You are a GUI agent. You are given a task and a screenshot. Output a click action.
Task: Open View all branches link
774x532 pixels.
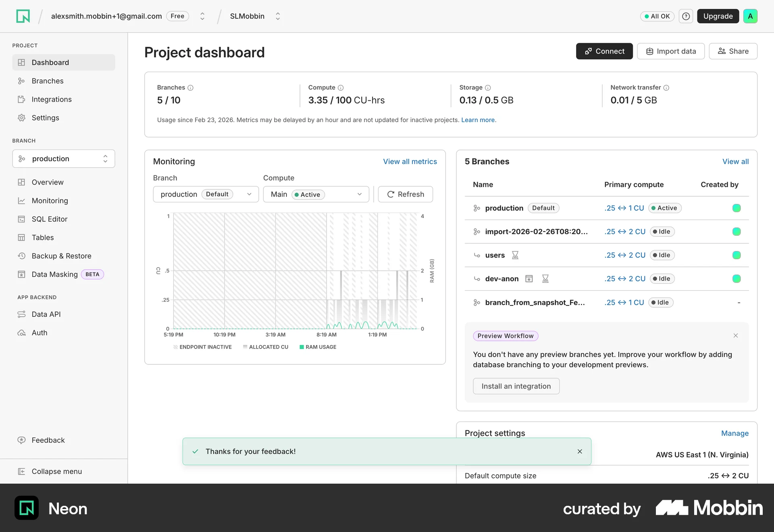(735, 162)
